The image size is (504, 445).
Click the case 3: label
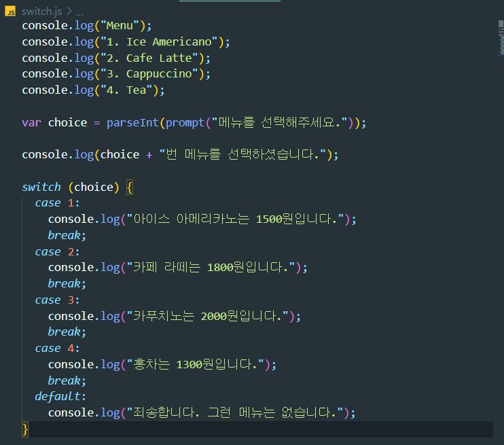(x=57, y=300)
